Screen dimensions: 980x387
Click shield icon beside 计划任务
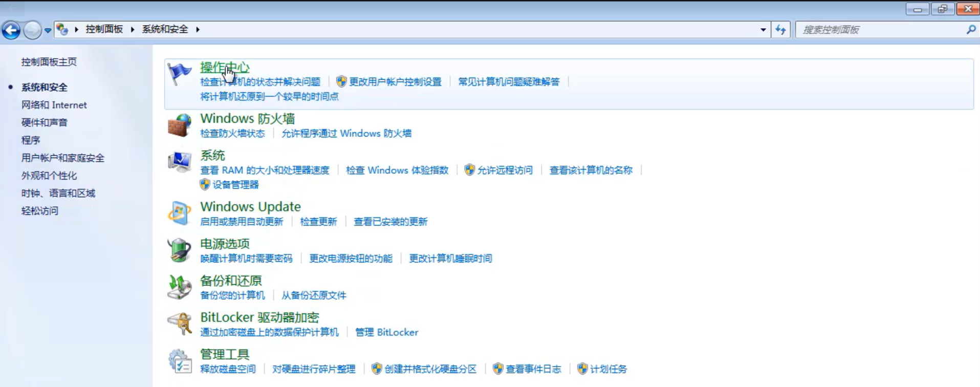coord(582,369)
